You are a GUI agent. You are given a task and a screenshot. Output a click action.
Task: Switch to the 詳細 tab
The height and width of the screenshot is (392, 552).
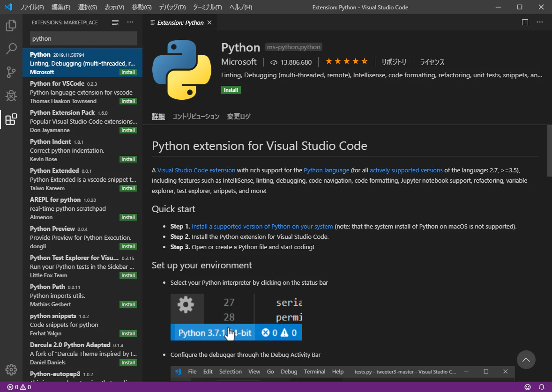(158, 117)
